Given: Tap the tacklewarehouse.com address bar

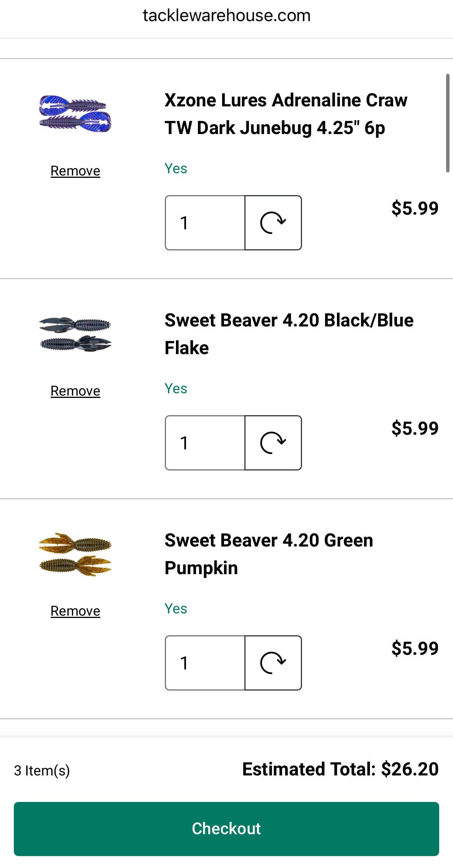Looking at the screenshot, I should tap(226, 16).
